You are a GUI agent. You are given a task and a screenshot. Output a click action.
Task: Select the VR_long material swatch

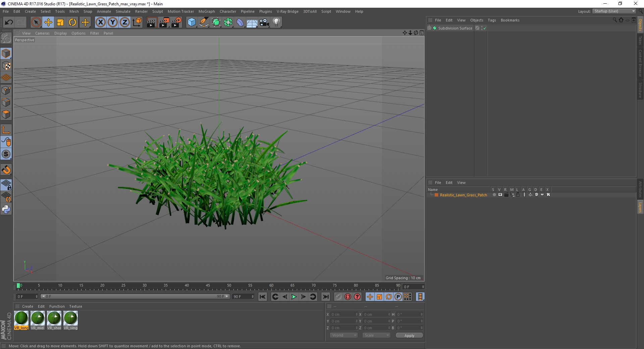(x=21, y=320)
